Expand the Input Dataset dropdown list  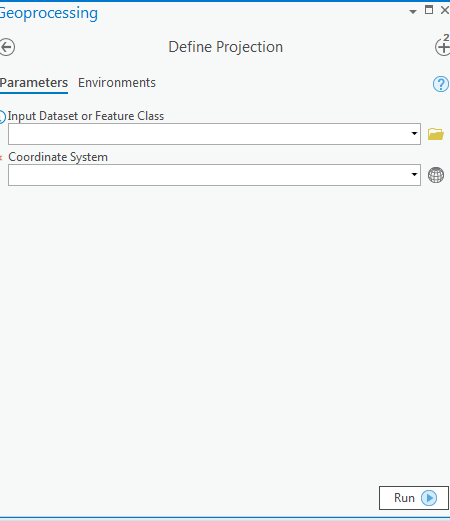pyautogui.click(x=414, y=134)
